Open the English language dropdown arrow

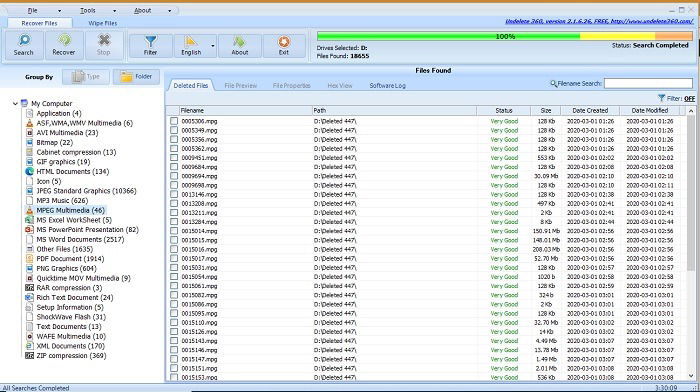coord(212,46)
